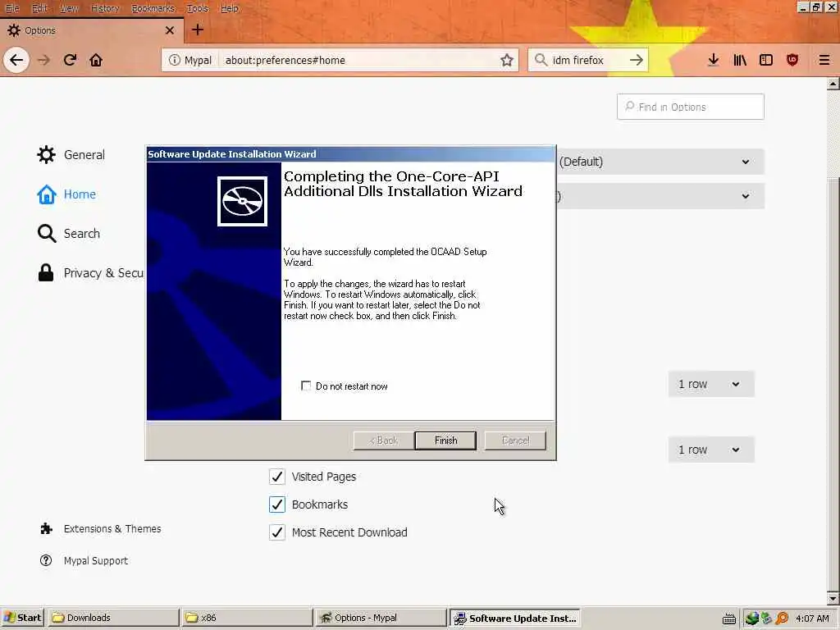Select Software Update Inst... taskbar button

515,618
